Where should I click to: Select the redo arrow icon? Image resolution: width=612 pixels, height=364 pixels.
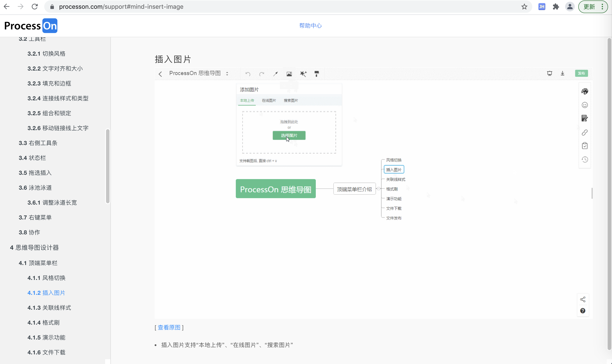pos(262,74)
